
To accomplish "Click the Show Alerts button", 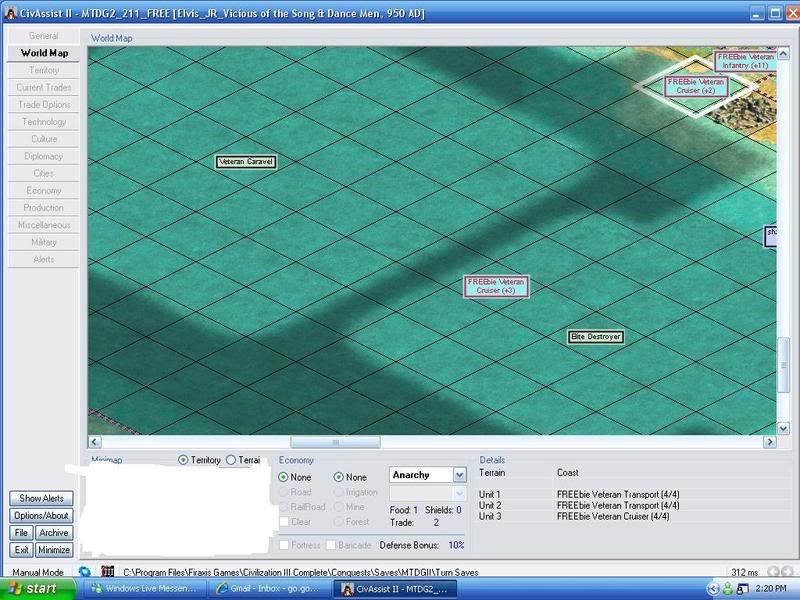I will pyautogui.click(x=41, y=498).
